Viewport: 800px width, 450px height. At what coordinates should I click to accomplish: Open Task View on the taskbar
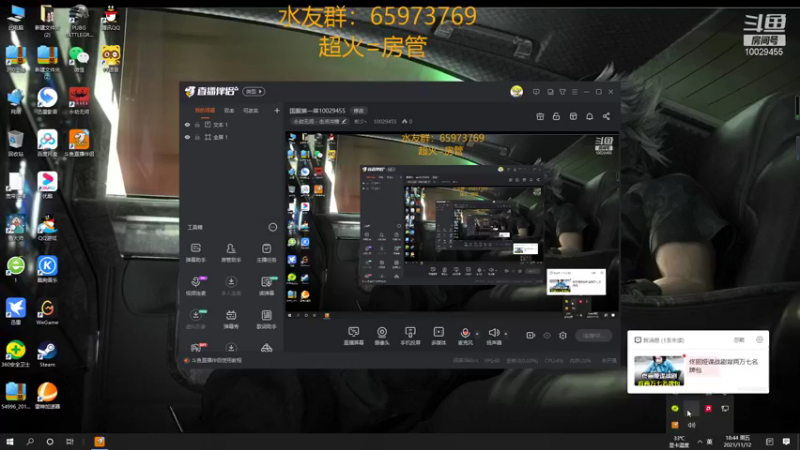click(x=70, y=442)
